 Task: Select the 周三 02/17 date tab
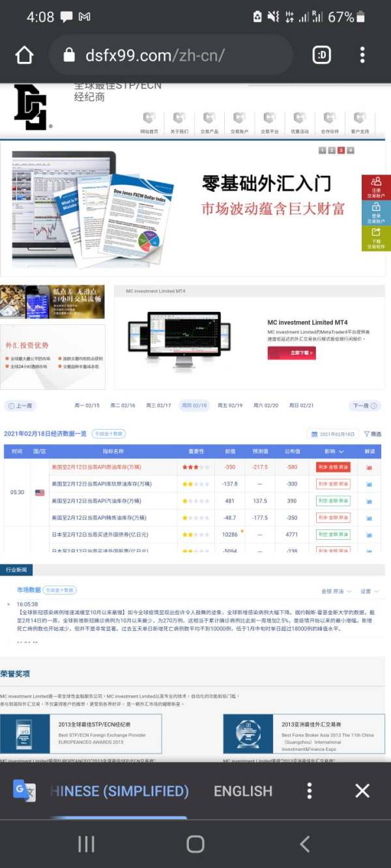pyautogui.click(x=158, y=406)
